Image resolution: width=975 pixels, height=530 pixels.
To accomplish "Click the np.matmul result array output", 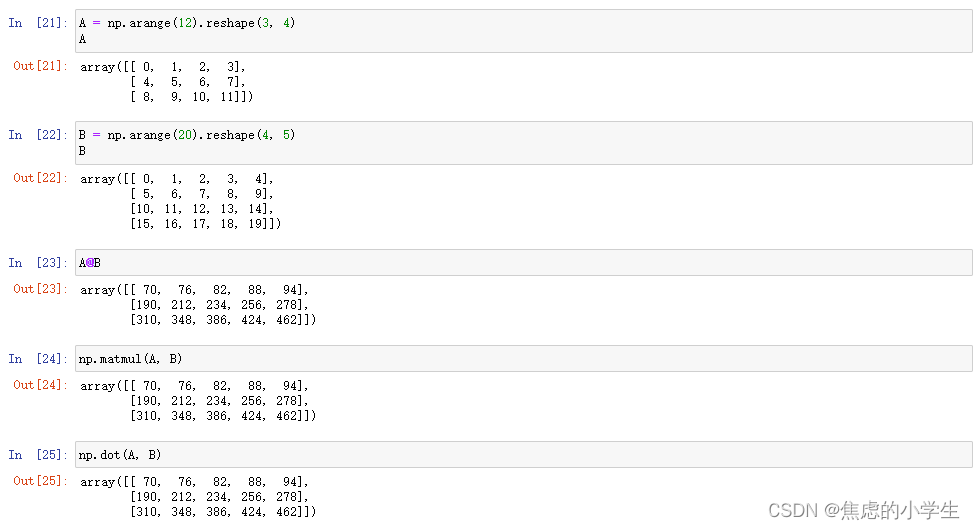I will (198, 401).
